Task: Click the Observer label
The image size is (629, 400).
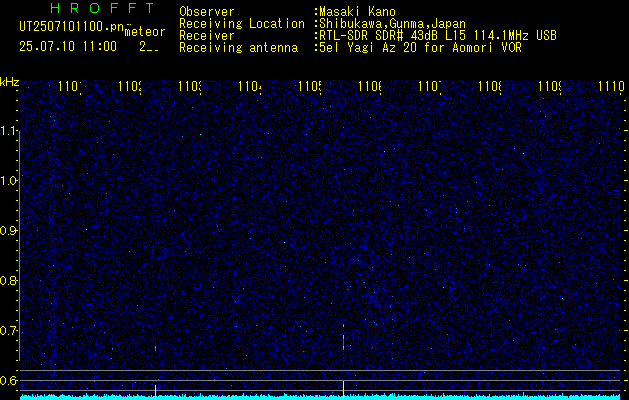Action: [207, 12]
